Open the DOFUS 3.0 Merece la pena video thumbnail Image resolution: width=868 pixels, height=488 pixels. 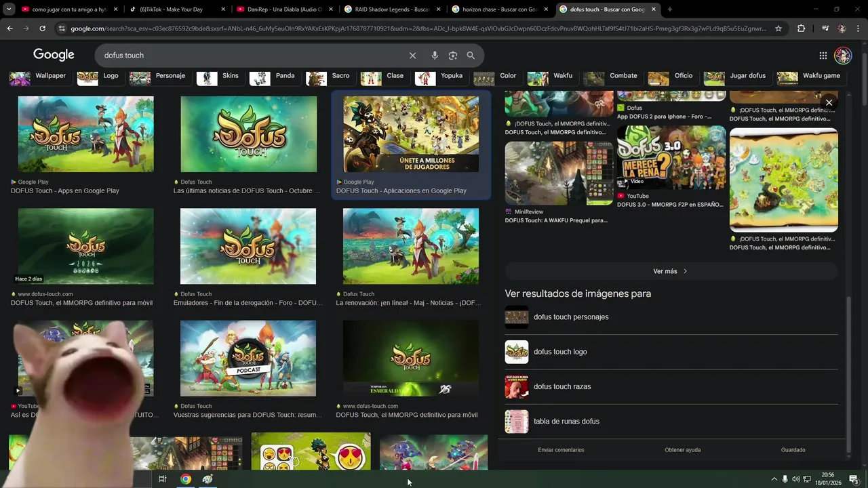[671, 157]
